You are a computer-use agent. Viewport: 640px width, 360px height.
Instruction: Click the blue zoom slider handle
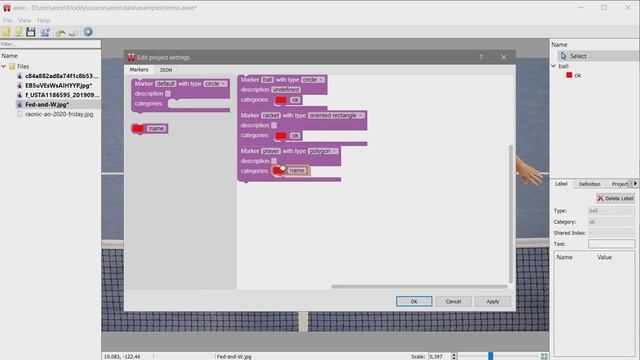[491, 356]
